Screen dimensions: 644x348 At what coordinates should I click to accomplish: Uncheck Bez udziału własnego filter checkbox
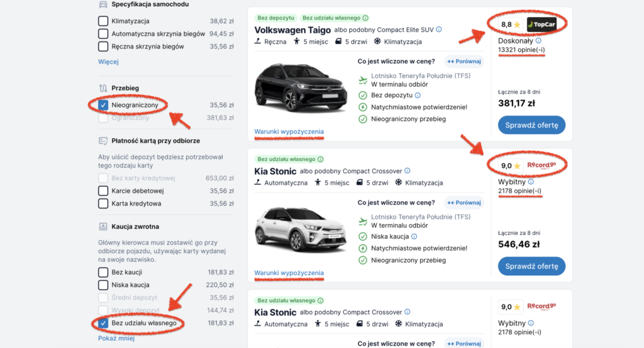click(103, 323)
